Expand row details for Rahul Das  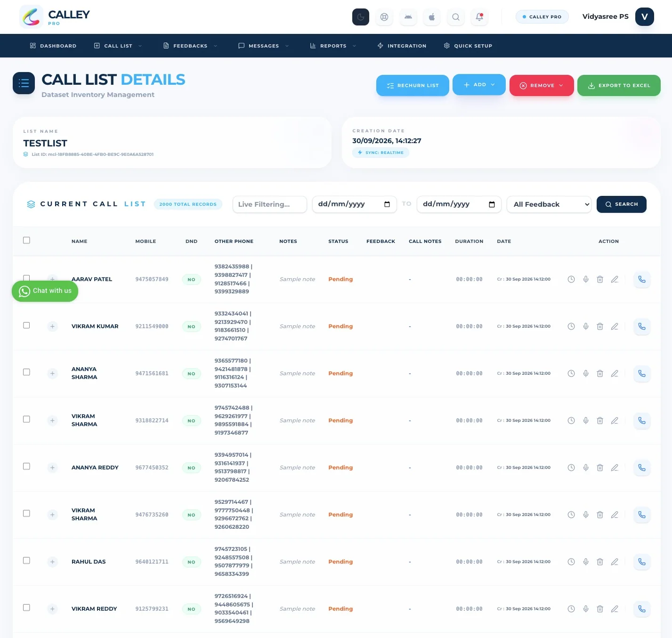pyautogui.click(x=52, y=562)
